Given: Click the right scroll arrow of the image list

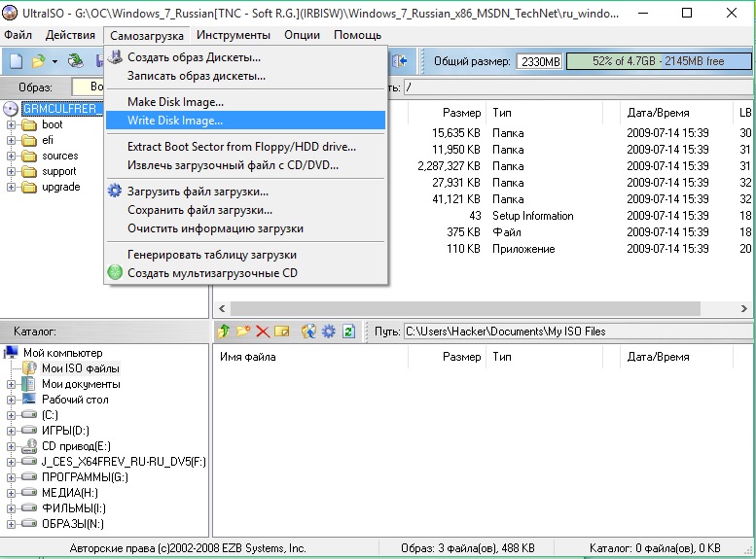Looking at the screenshot, I should pyautogui.click(x=744, y=308).
